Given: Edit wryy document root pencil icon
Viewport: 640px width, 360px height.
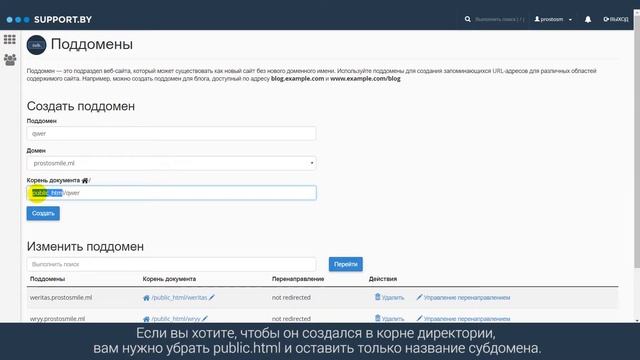Looking at the screenshot, I should pyautogui.click(x=205, y=318).
